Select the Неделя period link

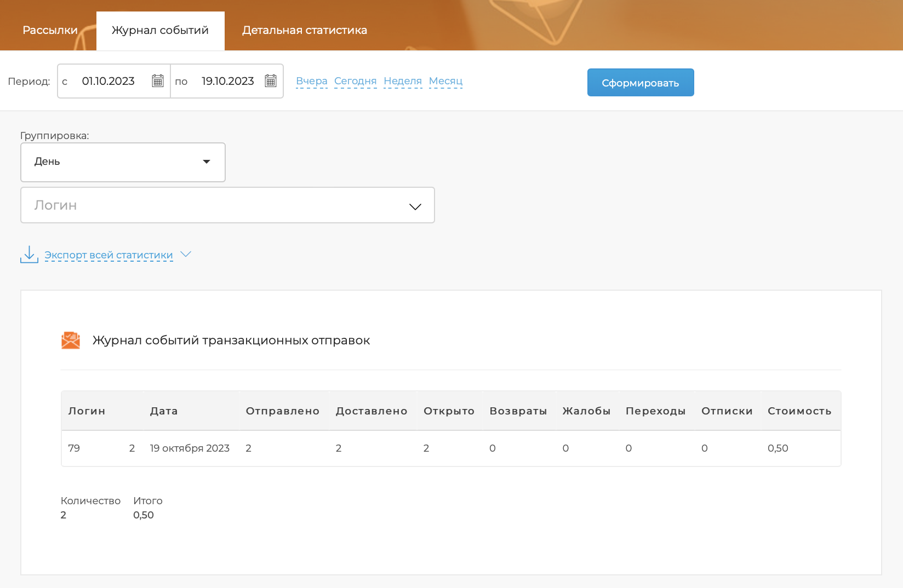403,81
